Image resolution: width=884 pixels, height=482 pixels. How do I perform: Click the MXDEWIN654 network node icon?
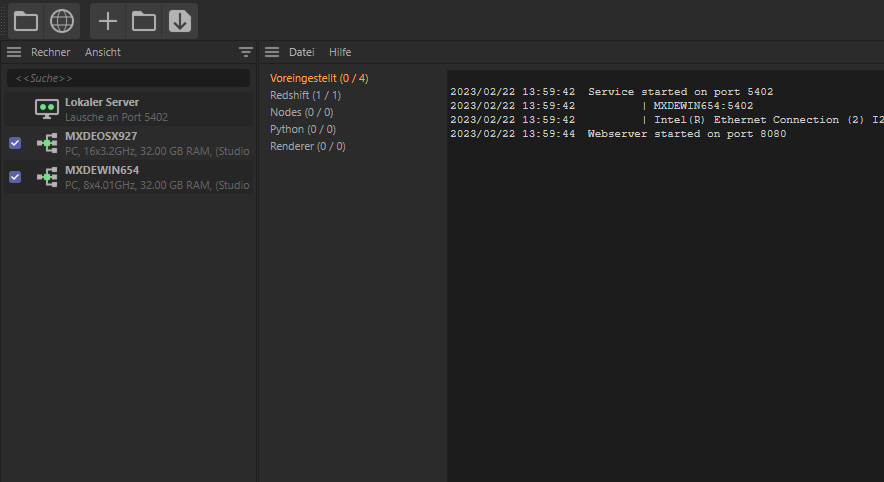[x=47, y=177]
